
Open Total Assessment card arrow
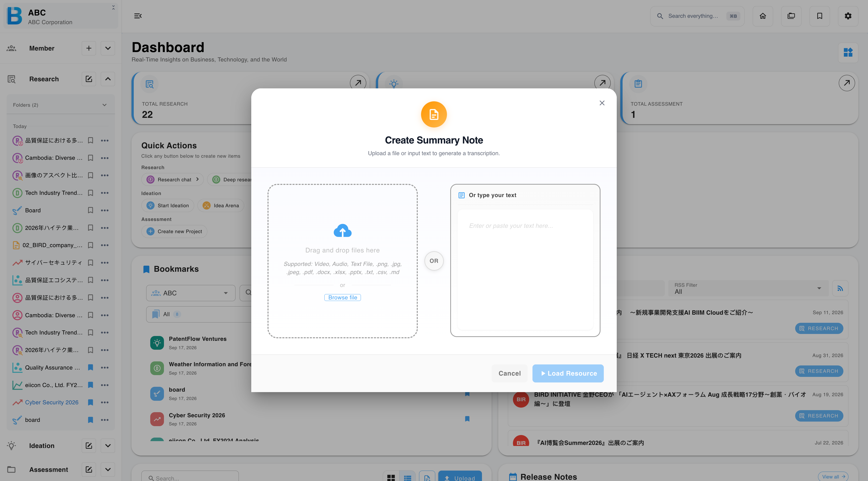point(846,83)
